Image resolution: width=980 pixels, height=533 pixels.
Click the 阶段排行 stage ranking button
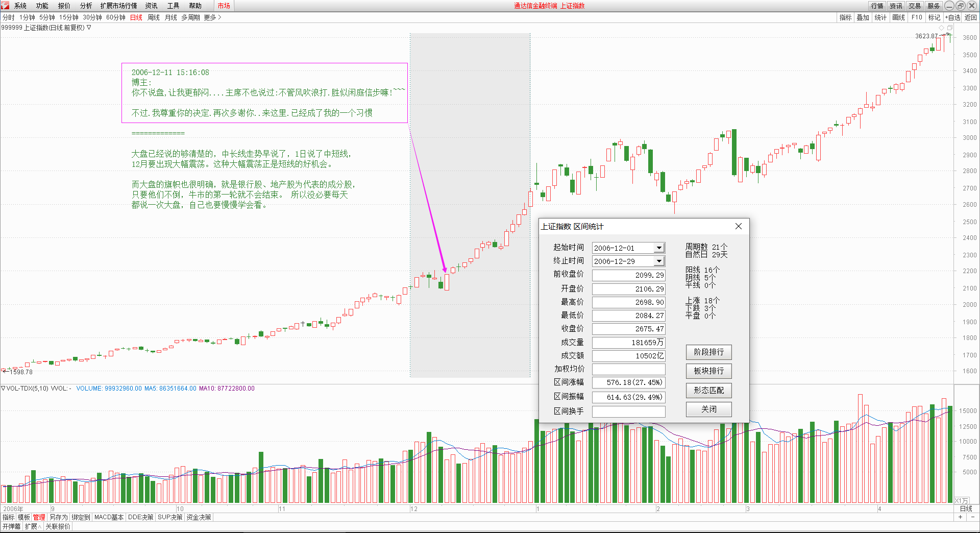point(708,352)
